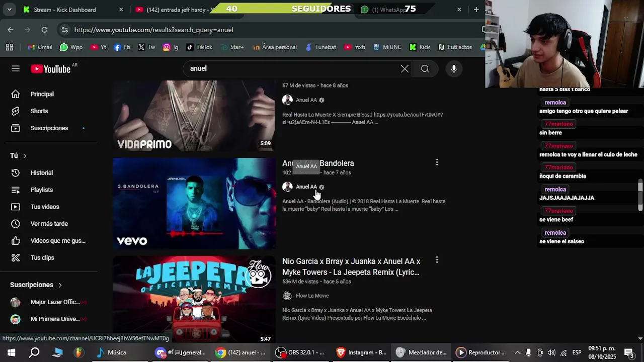Image resolution: width=644 pixels, height=362 pixels.
Task: Open the mxti bookmark
Action: [355, 47]
